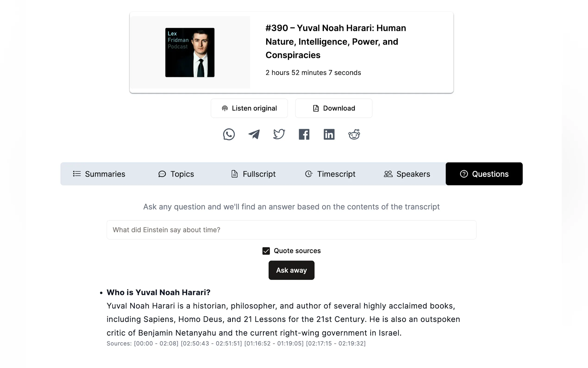Focus the question input field

tap(291, 230)
